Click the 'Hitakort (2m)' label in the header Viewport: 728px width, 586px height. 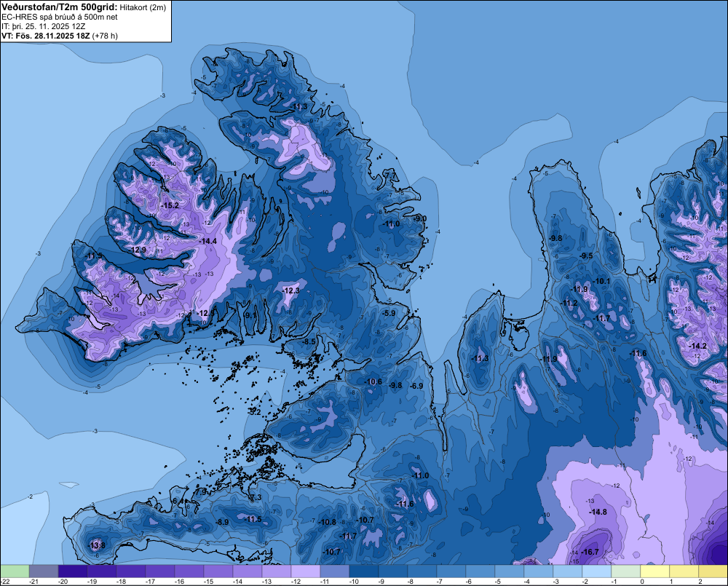pyautogui.click(x=143, y=7)
